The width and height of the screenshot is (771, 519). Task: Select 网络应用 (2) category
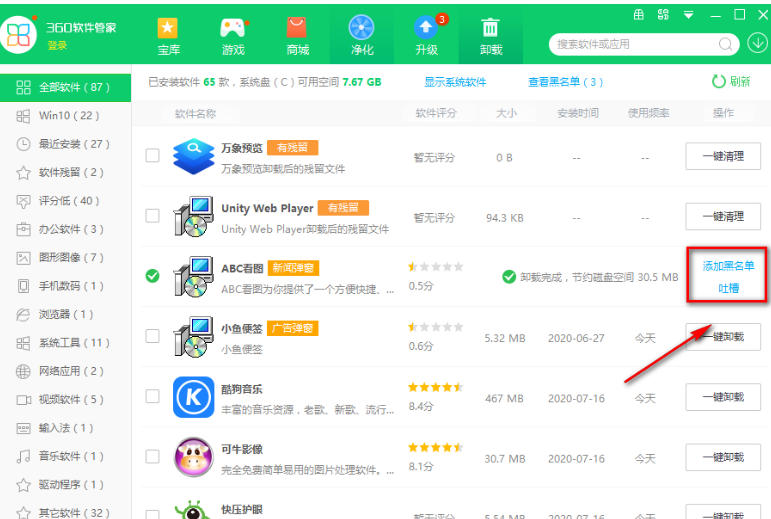point(65,371)
